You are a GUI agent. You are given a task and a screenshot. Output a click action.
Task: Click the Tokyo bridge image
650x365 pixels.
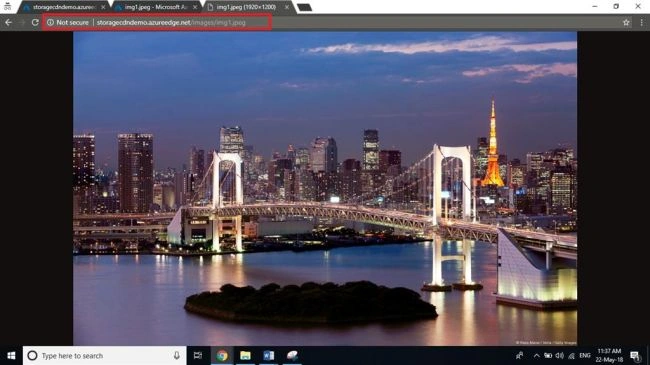pyautogui.click(x=325, y=188)
